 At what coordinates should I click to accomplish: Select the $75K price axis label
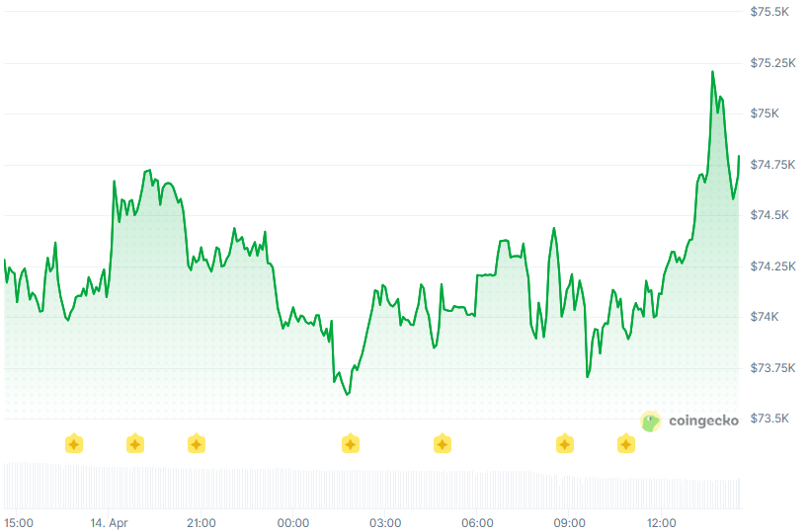pos(765,114)
